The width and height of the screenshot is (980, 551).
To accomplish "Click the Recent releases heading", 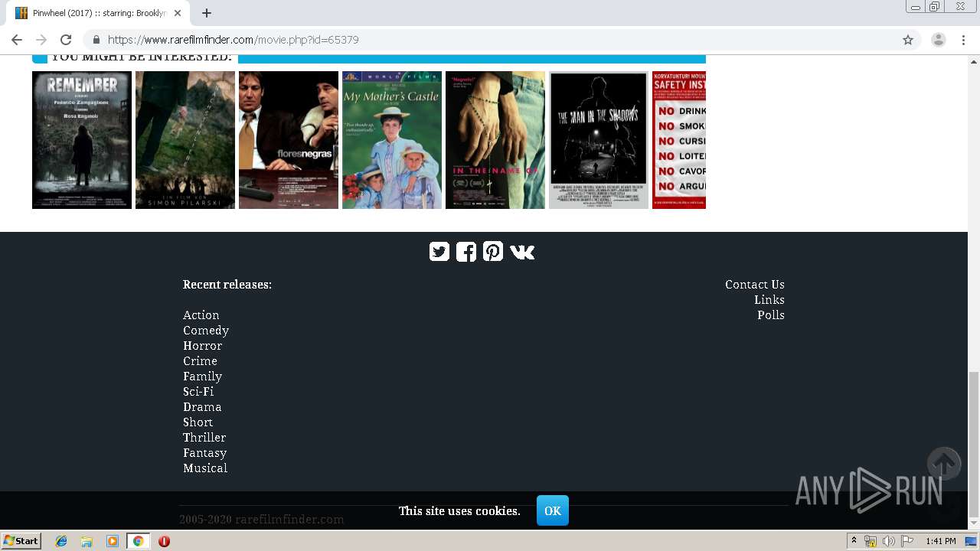I will click(227, 285).
